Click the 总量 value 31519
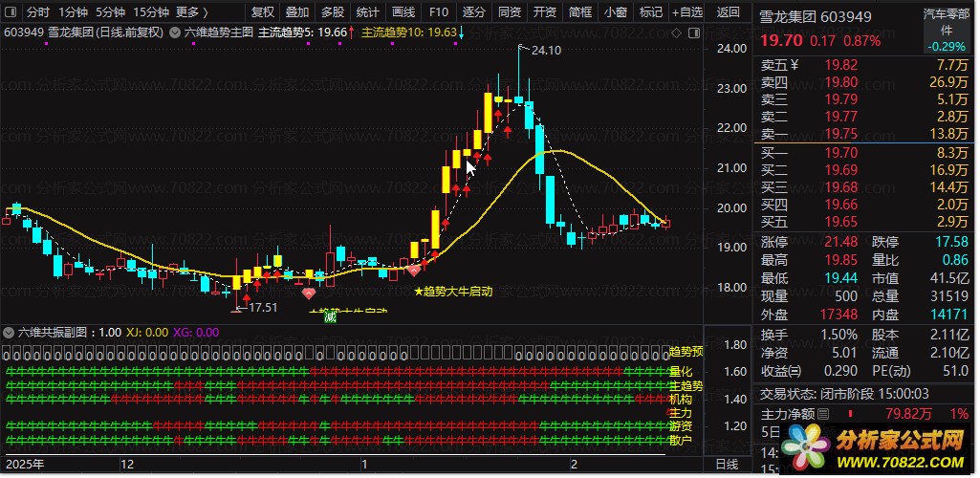The image size is (980, 478). (x=949, y=297)
